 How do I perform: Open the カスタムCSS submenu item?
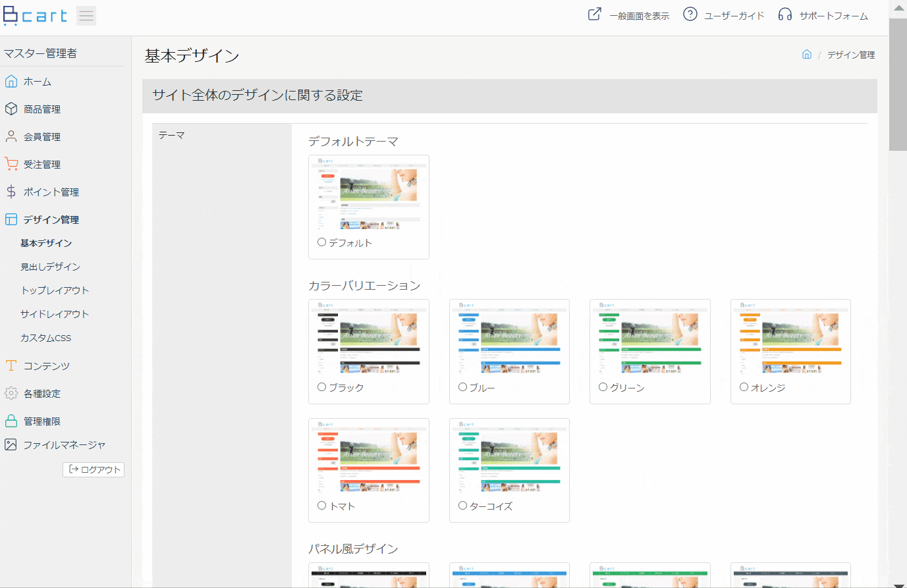(x=45, y=338)
